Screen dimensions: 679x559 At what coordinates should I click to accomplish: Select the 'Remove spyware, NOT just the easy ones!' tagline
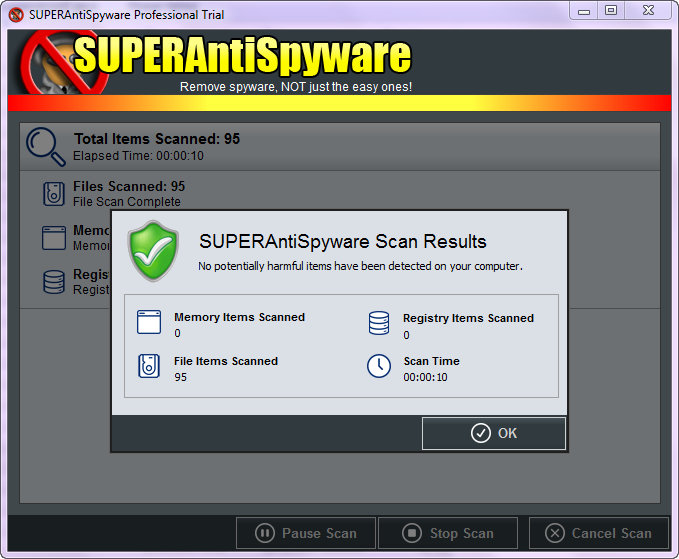tap(296, 87)
